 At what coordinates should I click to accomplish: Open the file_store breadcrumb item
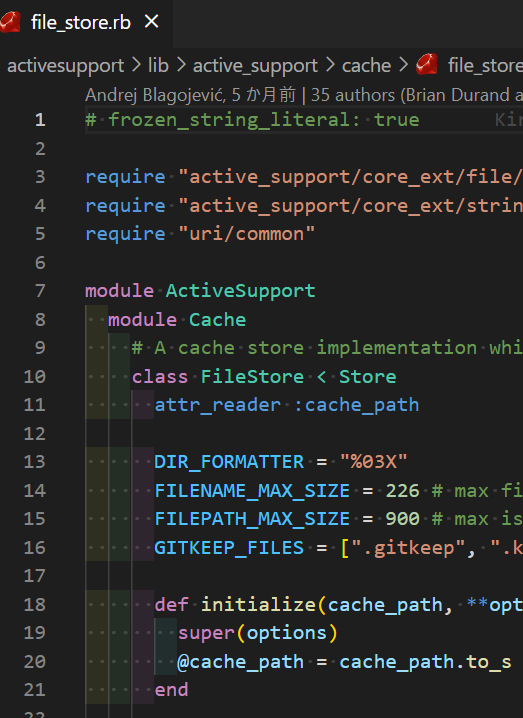point(485,65)
